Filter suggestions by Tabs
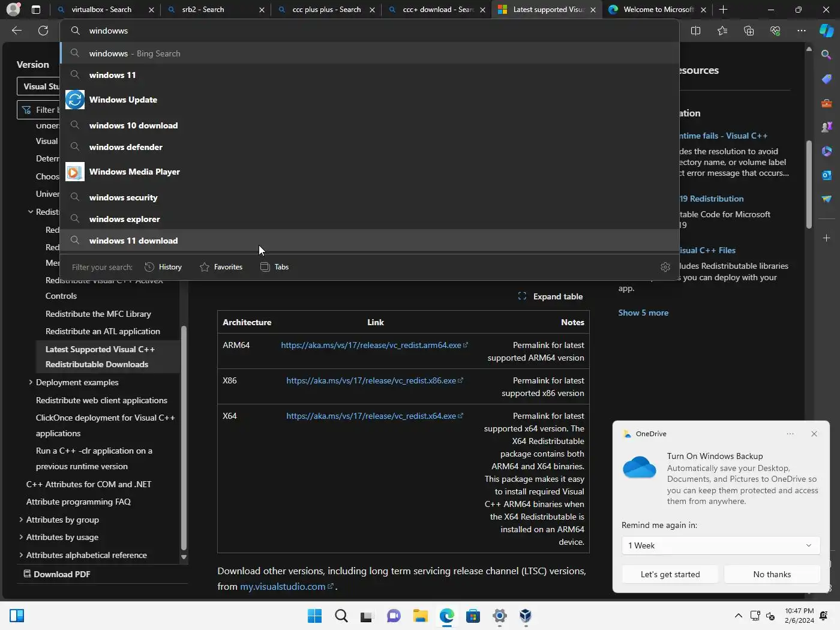This screenshot has height=630, width=840. 275,267
